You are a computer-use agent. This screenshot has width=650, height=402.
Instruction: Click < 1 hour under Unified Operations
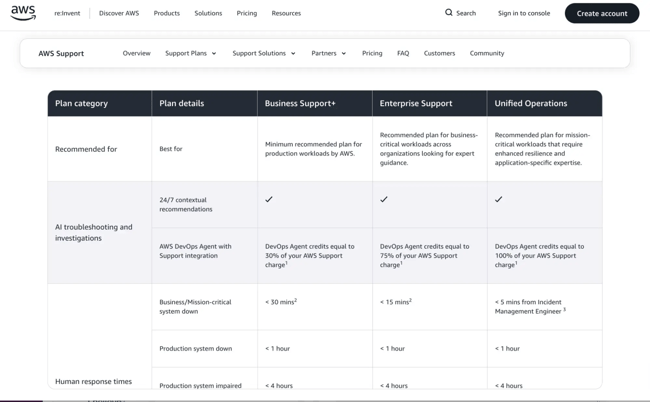click(507, 349)
